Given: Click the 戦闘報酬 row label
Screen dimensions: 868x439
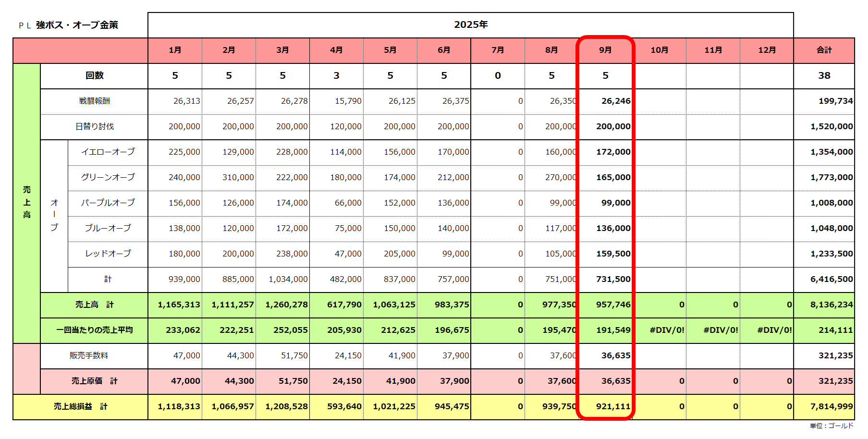Looking at the screenshot, I should point(94,101).
